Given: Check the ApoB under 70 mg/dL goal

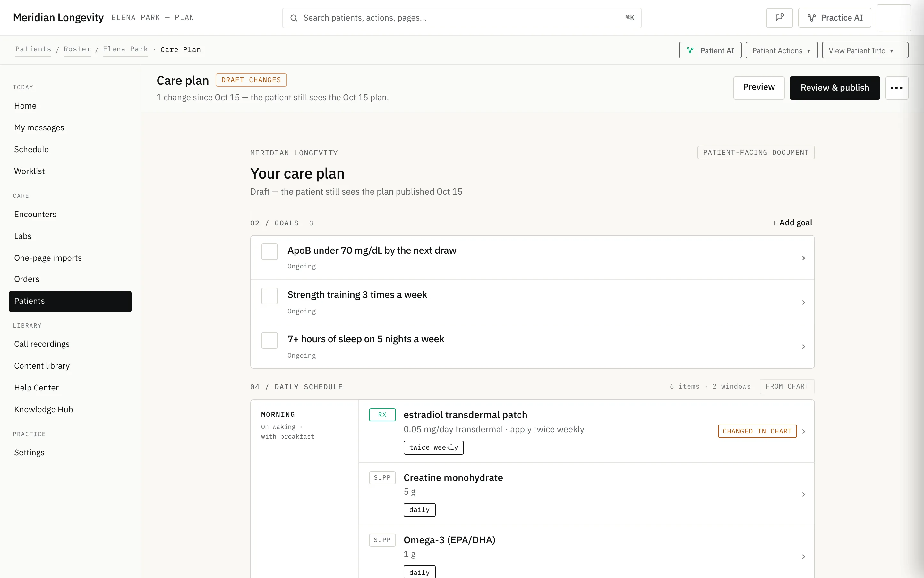Looking at the screenshot, I should coord(269,252).
